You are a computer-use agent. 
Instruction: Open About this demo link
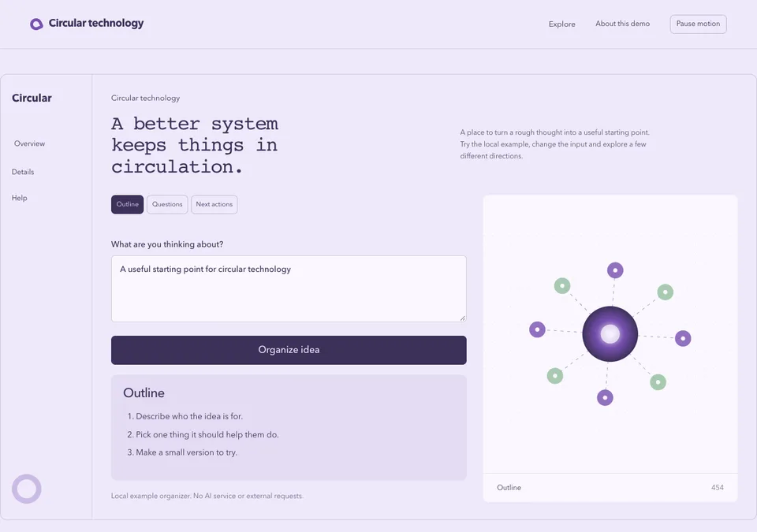[x=622, y=24]
